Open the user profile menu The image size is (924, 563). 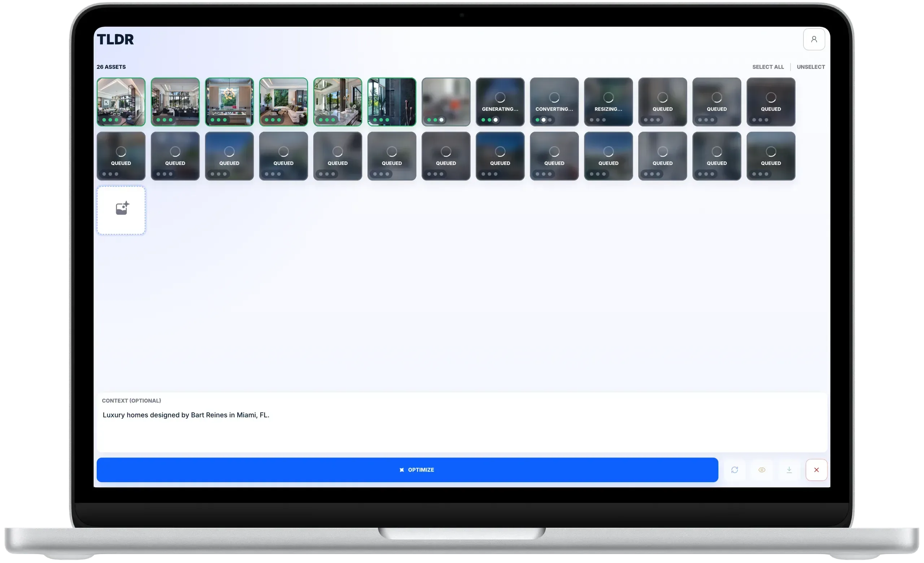[814, 39]
